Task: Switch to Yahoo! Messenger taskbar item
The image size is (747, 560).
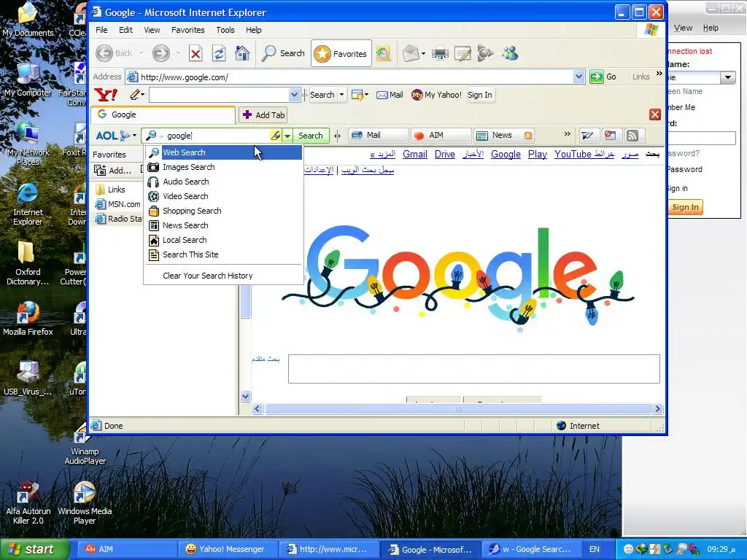Action: (x=226, y=549)
